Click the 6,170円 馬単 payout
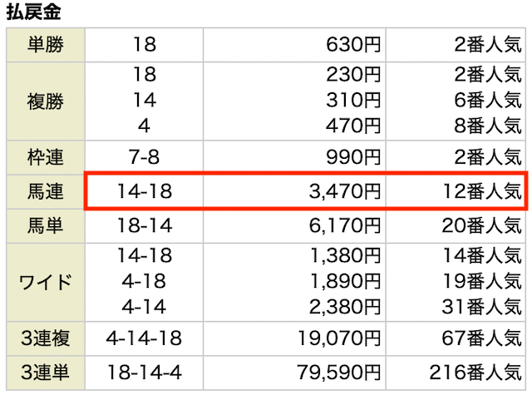Image resolution: width=532 pixels, height=395 pixels. pyautogui.click(x=345, y=226)
